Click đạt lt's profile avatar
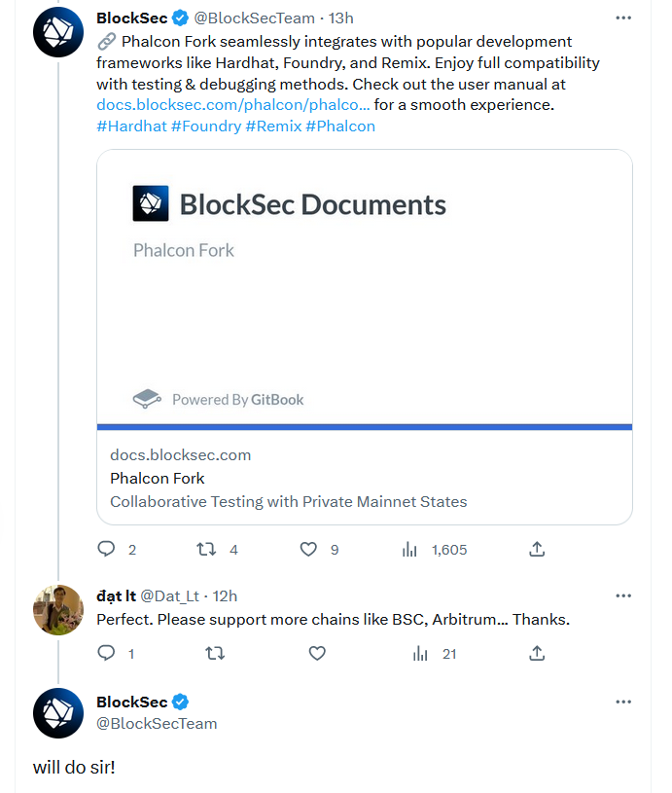672x793 pixels. pos(57,608)
